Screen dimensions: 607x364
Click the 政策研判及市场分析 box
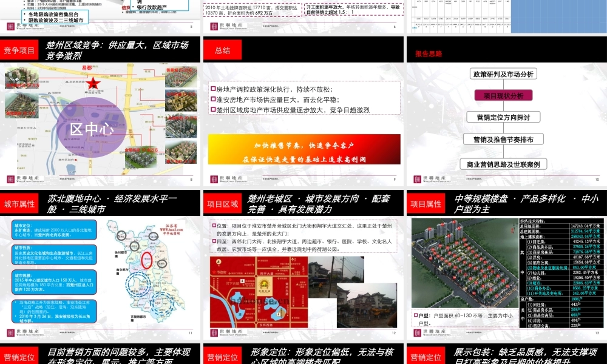coord(503,74)
